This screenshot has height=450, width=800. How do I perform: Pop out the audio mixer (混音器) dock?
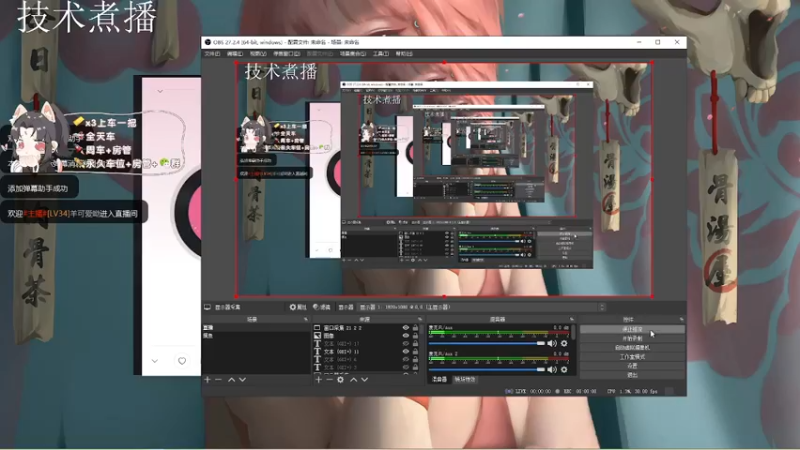(x=571, y=319)
